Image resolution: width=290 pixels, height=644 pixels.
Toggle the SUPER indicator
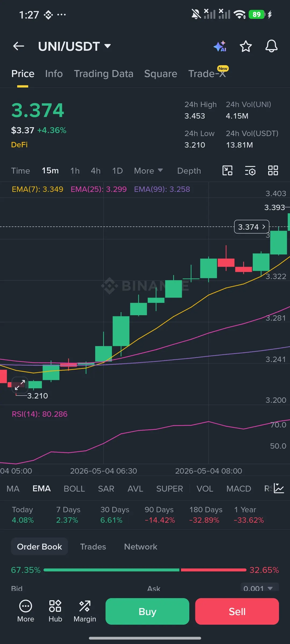tap(170, 489)
